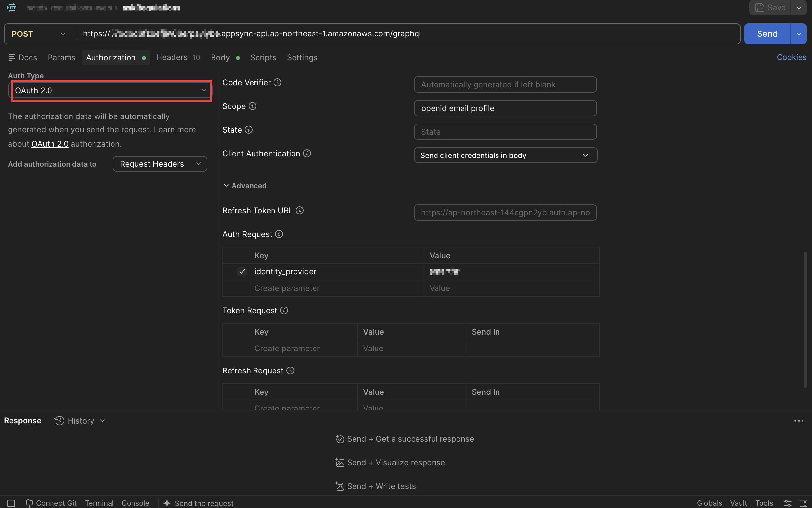Click the History clock icon
This screenshot has width=812, height=508.
[x=59, y=421]
